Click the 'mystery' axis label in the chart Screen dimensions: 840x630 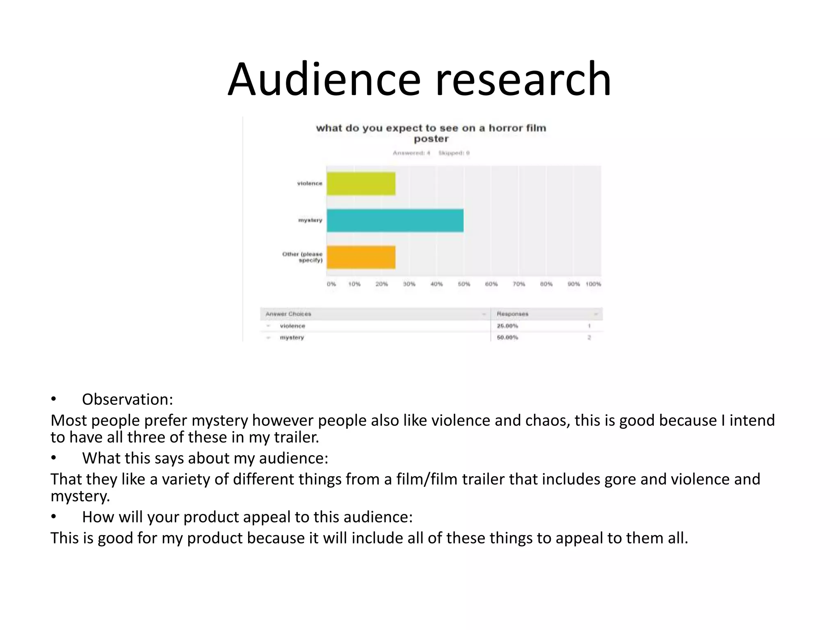tap(310, 220)
